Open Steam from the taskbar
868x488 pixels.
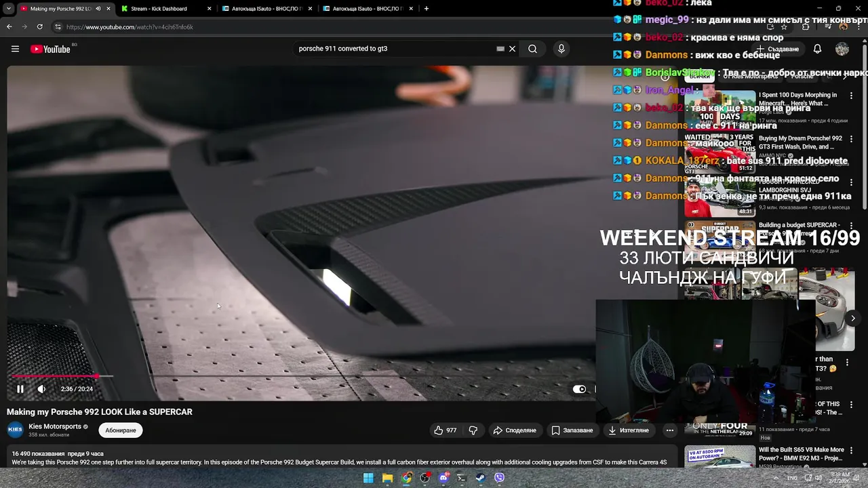click(480, 478)
